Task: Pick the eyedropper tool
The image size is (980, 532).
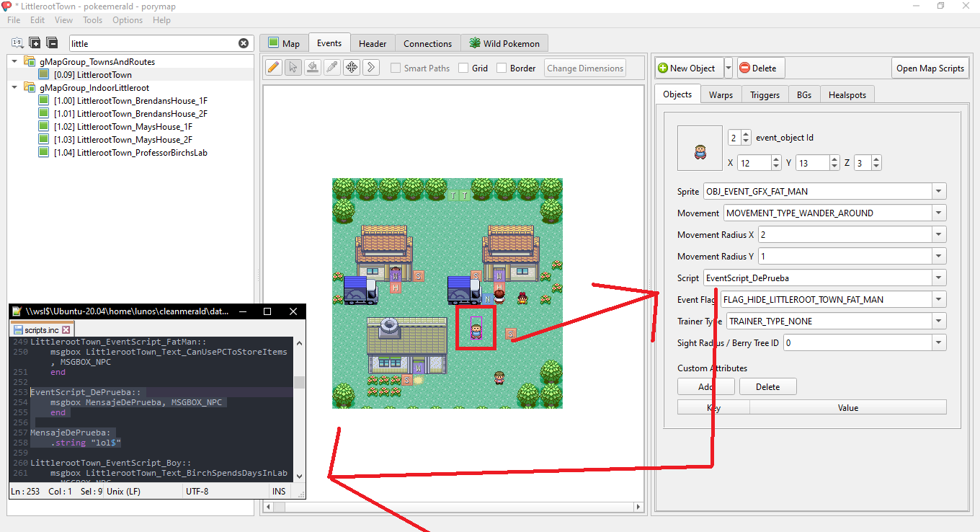Action: point(331,68)
